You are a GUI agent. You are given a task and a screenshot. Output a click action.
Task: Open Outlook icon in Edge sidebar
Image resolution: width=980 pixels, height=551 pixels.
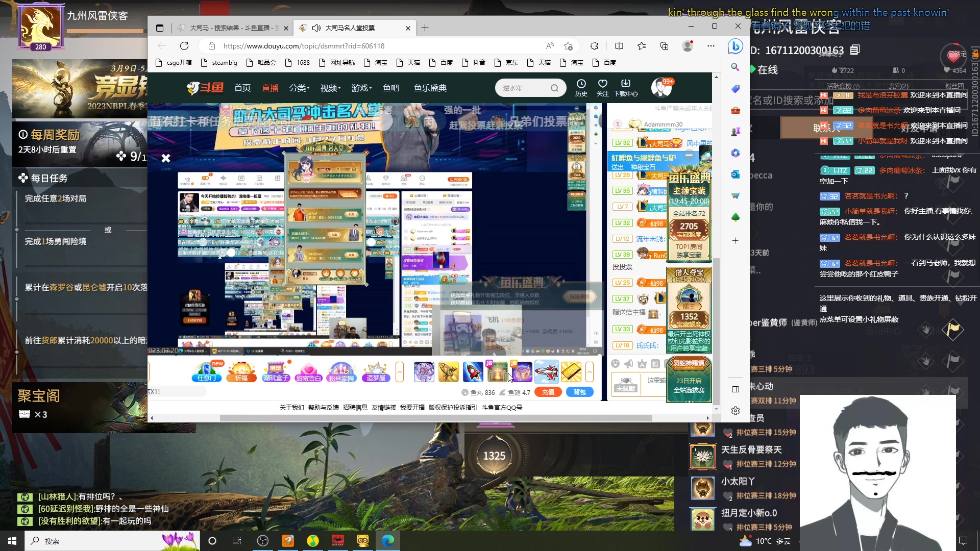pos(735,174)
